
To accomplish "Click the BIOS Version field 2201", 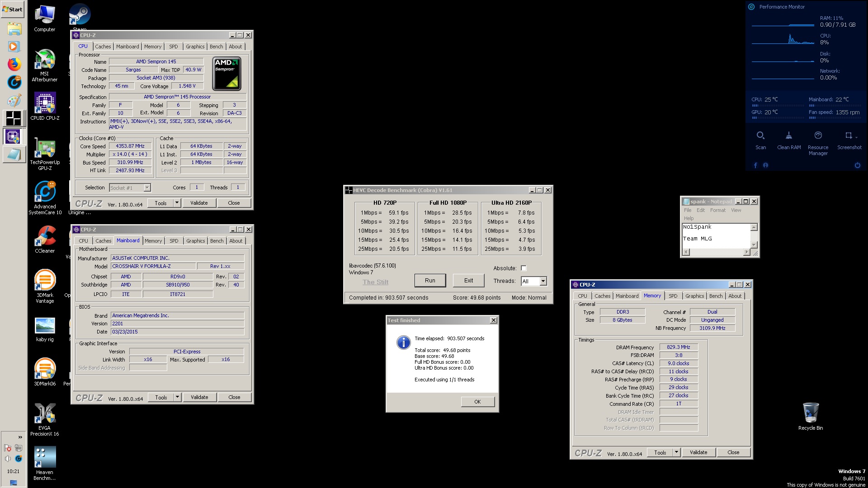I will (x=178, y=324).
